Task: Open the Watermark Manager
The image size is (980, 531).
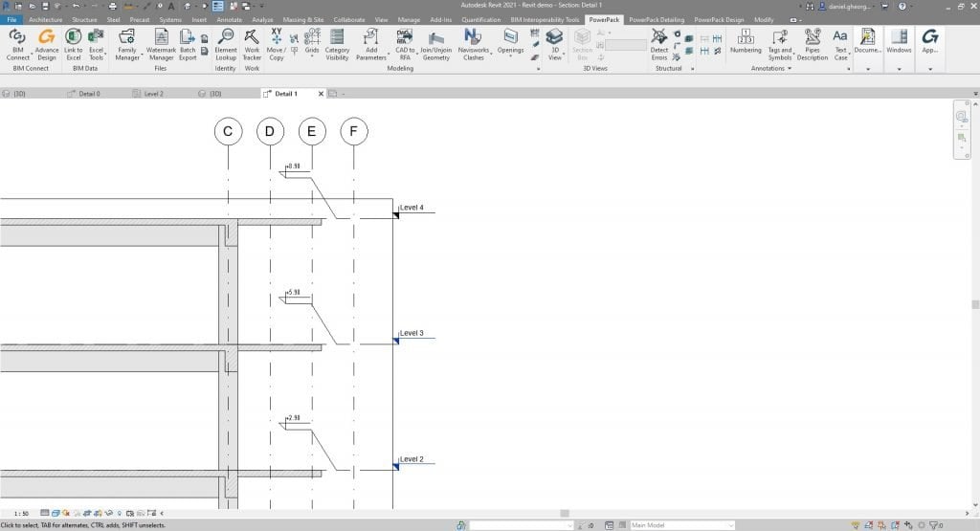Action: tap(161, 44)
